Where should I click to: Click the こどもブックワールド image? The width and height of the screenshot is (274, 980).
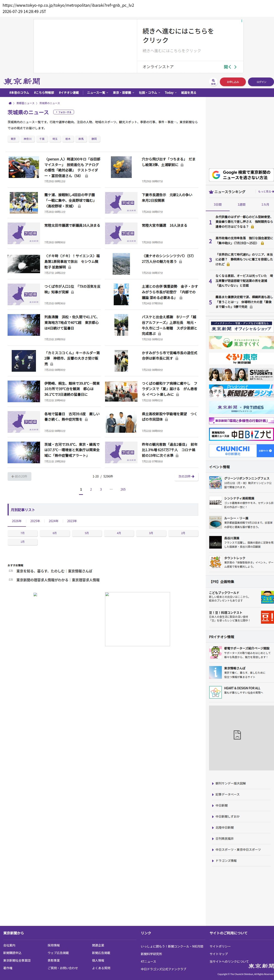pos(267,597)
